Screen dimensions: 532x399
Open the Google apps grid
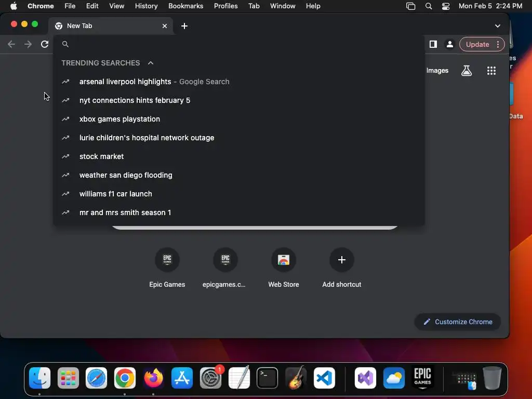[x=491, y=71]
